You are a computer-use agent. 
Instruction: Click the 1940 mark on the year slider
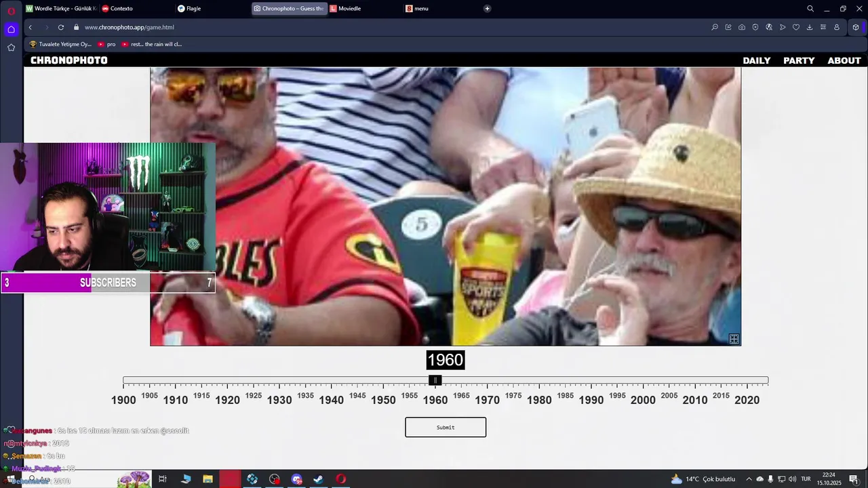point(331,400)
